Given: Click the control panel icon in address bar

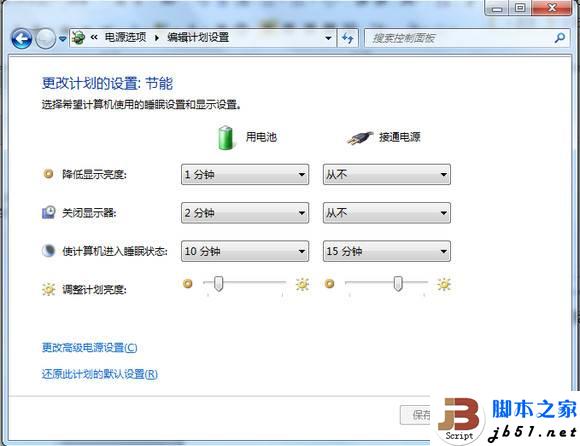Looking at the screenshot, I should 78,38.
